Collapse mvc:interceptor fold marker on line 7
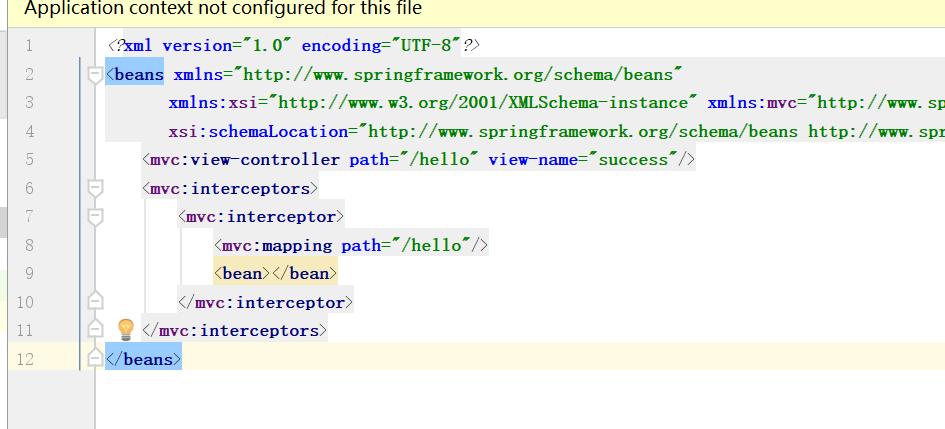Image resolution: width=945 pixels, height=429 pixels. 95,217
